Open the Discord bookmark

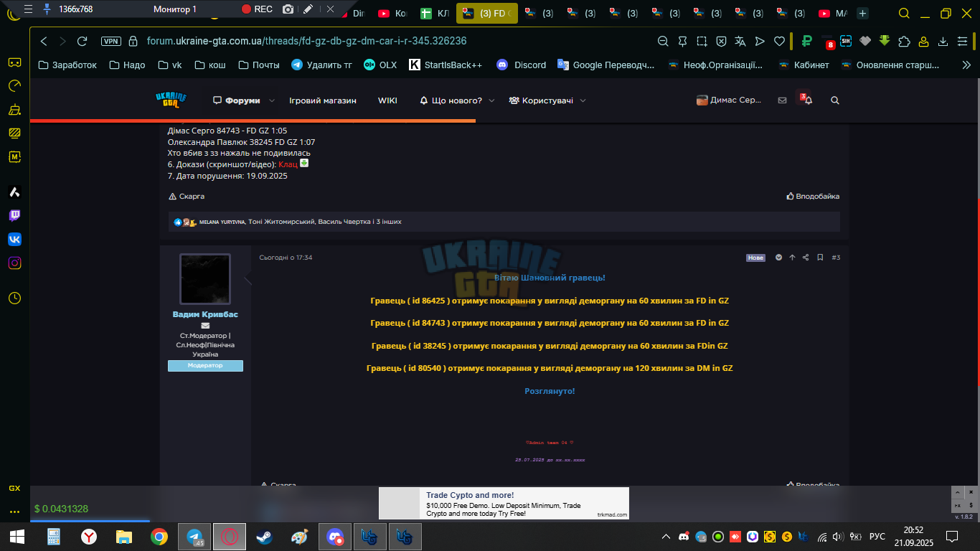tap(521, 65)
